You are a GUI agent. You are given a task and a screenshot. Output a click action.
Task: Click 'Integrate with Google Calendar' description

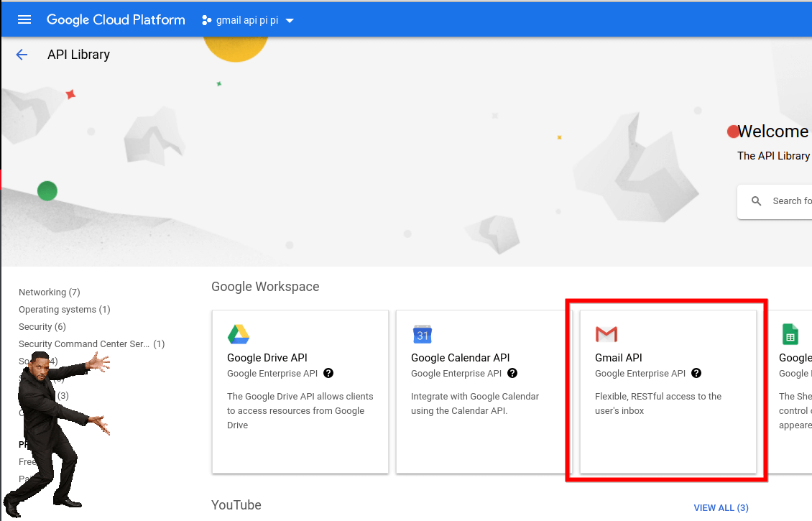pyautogui.click(x=475, y=403)
